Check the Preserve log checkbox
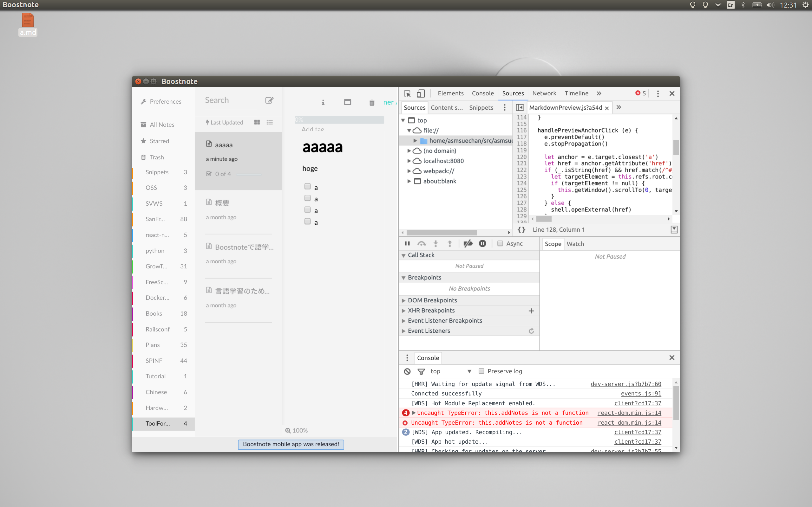812x507 pixels. point(481,371)
